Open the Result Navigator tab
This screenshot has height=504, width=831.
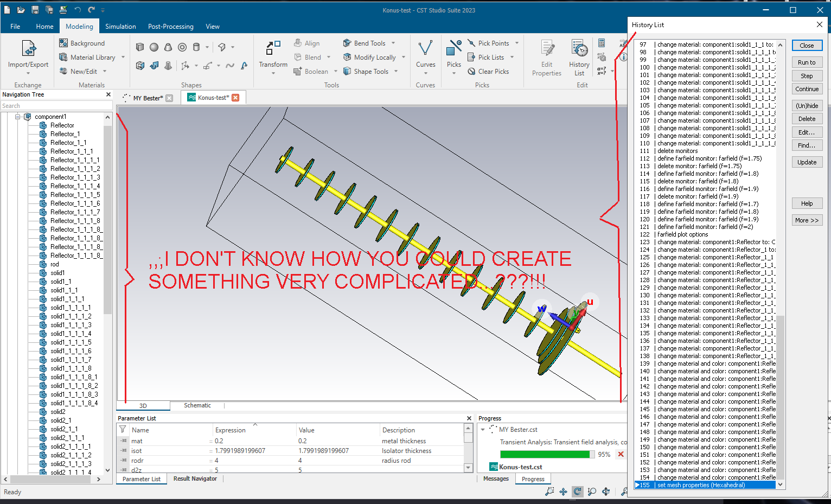195,479
